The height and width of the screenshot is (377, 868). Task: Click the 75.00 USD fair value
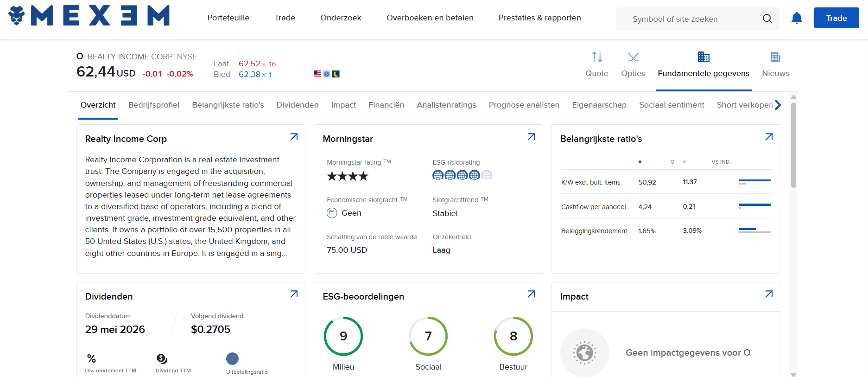tap(347, 250)
